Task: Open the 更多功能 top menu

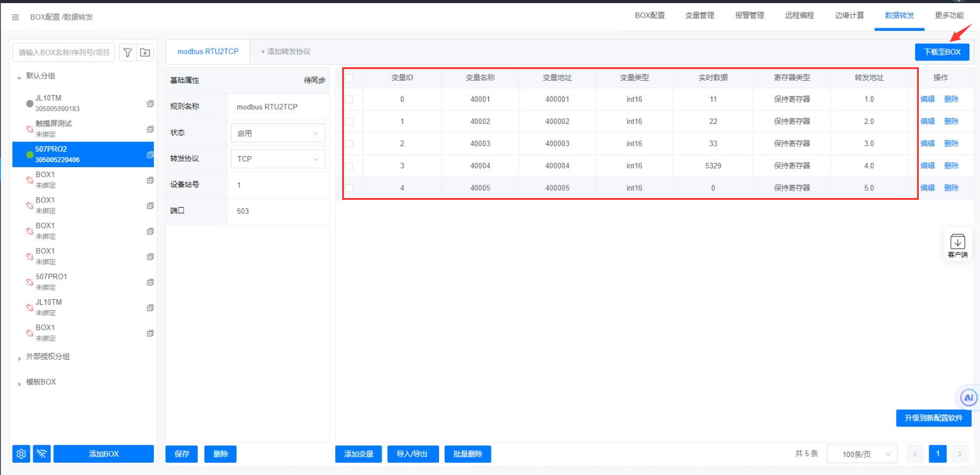Action: point(949,15)
